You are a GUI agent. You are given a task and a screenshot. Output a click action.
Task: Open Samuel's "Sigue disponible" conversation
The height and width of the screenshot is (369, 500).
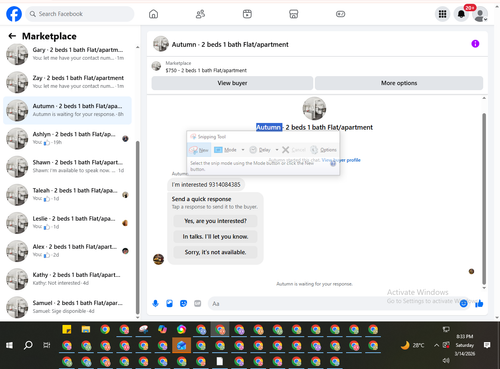pyautogui.click(x=67, y=307)
